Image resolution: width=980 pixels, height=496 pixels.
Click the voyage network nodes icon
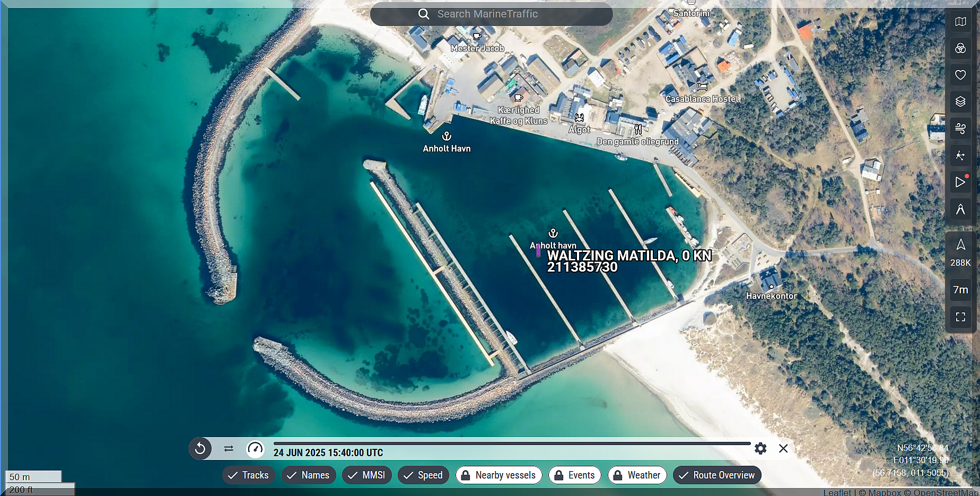click(x=960, y=155)
